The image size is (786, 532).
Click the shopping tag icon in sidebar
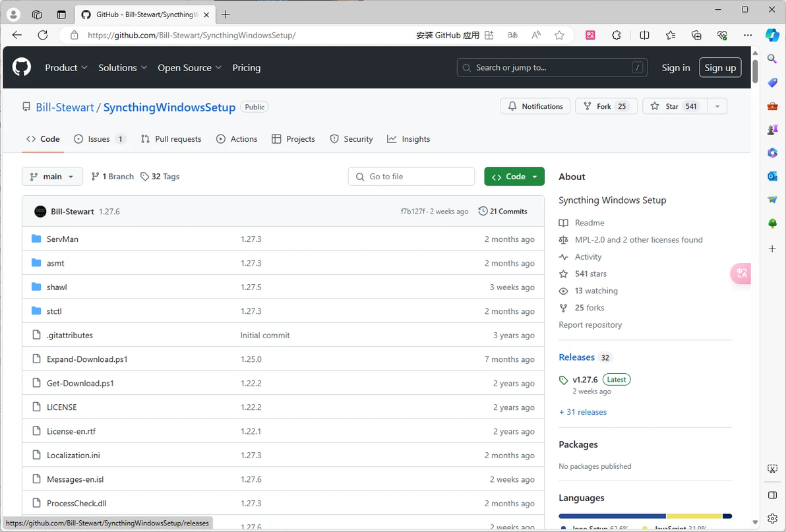(772, 82)
